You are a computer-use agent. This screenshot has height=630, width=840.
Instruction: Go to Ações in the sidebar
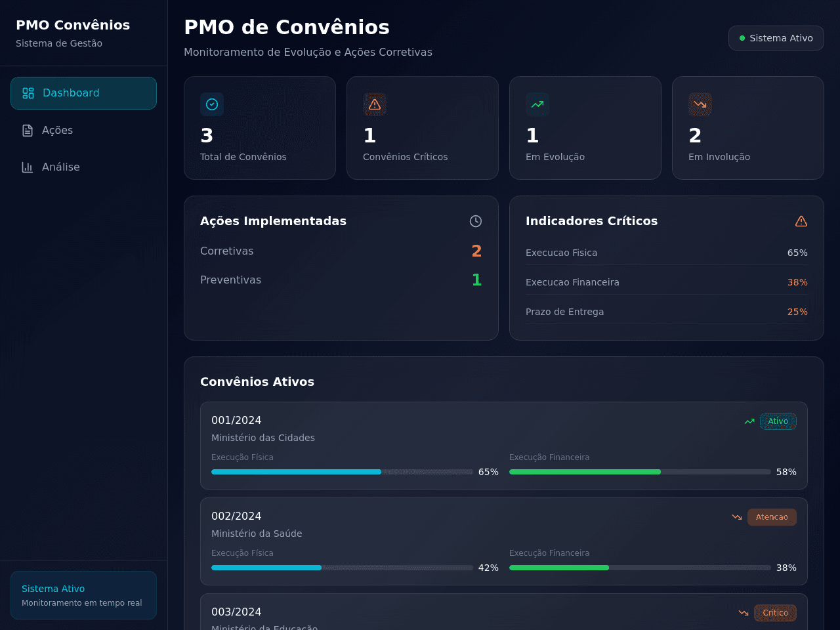click(83, 131)
